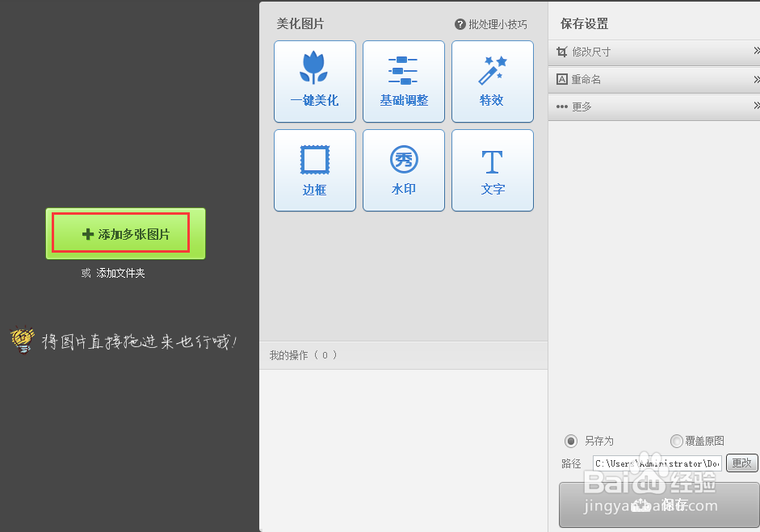
Task: Expand the 修改尺寸 settings panel
Action: point(755,52)
